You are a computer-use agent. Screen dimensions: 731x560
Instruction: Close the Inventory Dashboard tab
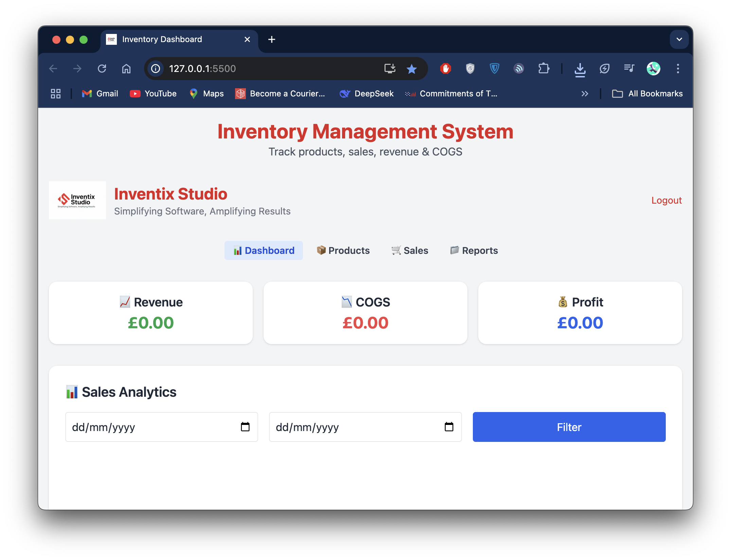(247, 40)
